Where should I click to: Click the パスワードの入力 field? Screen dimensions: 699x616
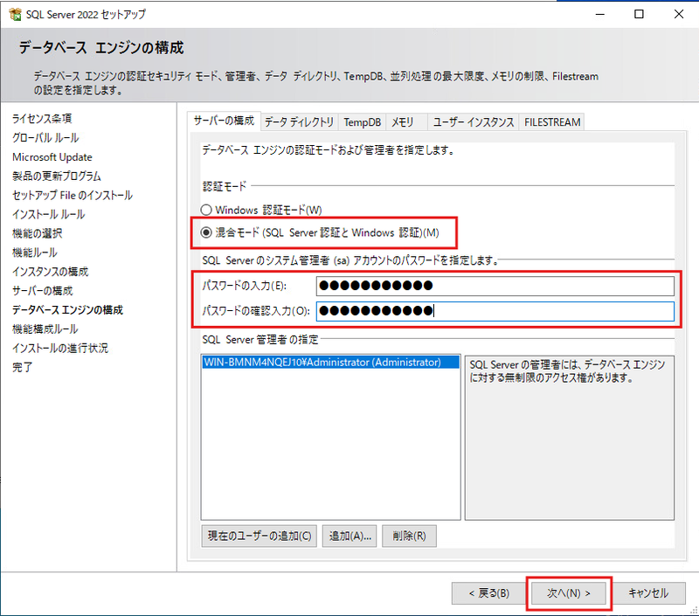[x=495, y=286]
